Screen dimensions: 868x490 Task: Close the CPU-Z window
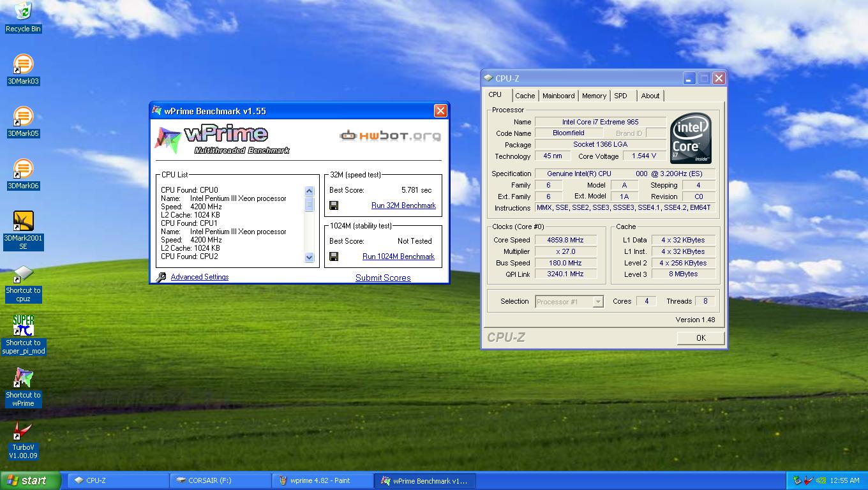click(x=719, y=78)
